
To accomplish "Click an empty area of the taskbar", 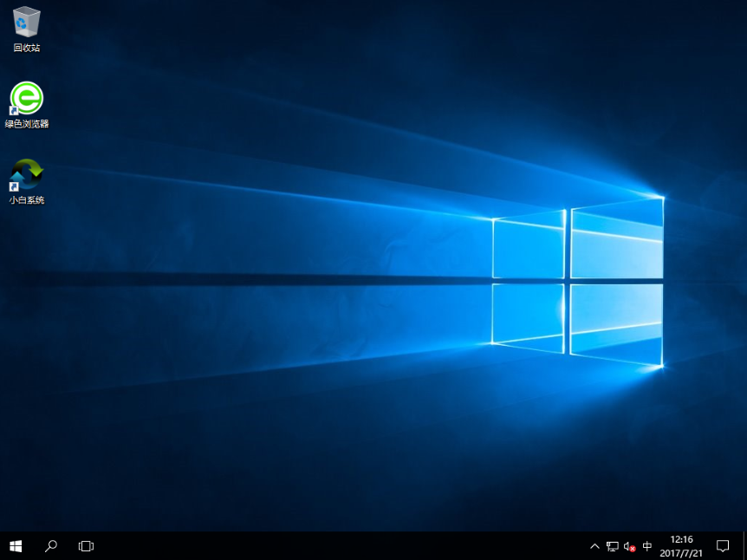I will [x=347, y=546].
